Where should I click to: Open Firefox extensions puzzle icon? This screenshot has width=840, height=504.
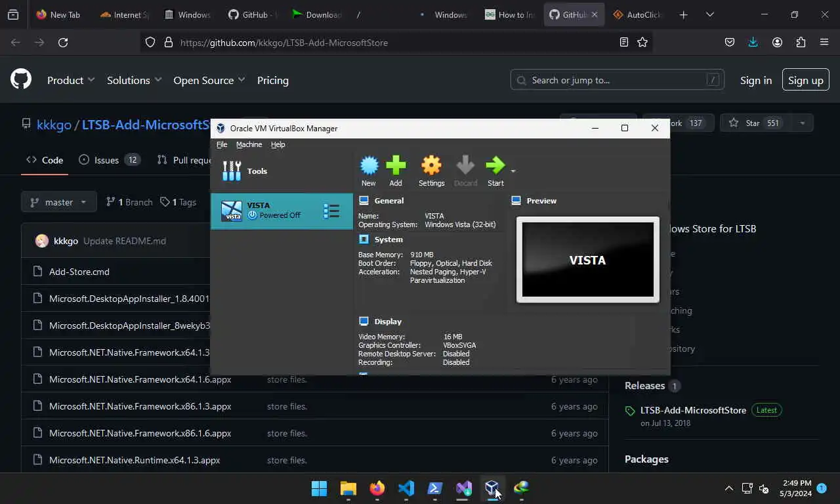[801, 42]
